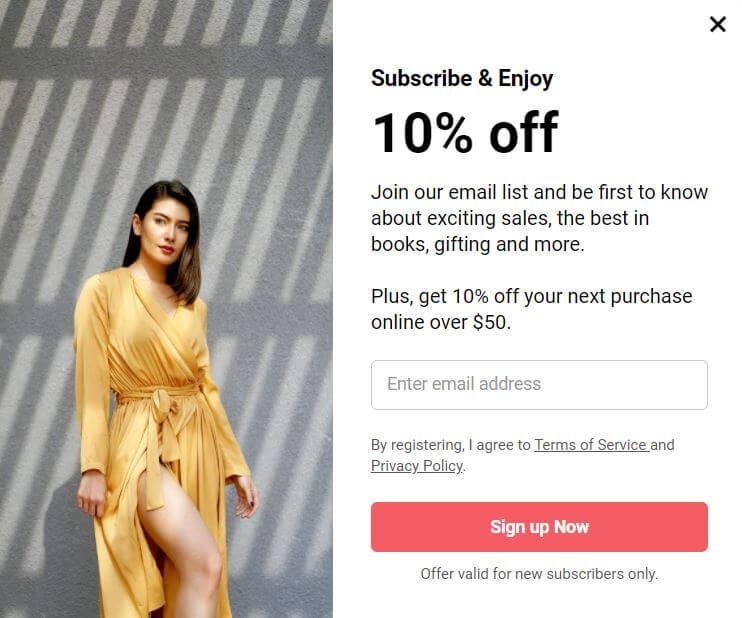The width and height of the screenshot is (742, 618).
Task: Click the 'books, gifting and more' line
Action: coord(478,245)
